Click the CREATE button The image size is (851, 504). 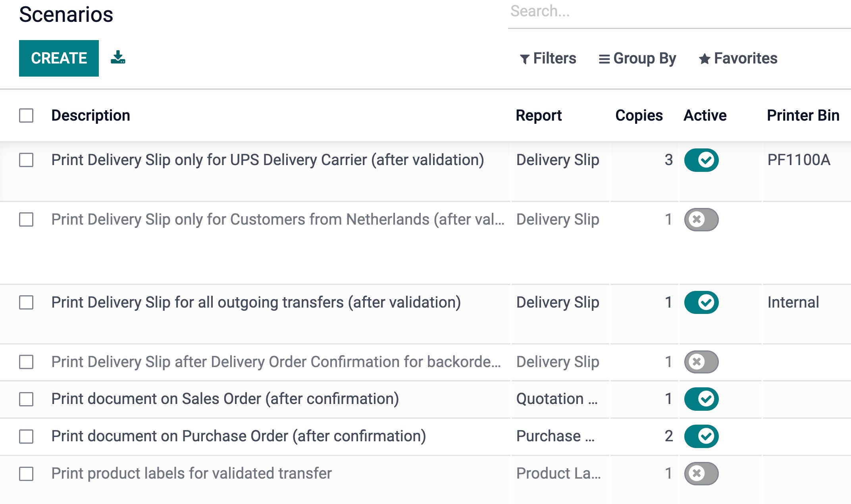pos(59,58)
